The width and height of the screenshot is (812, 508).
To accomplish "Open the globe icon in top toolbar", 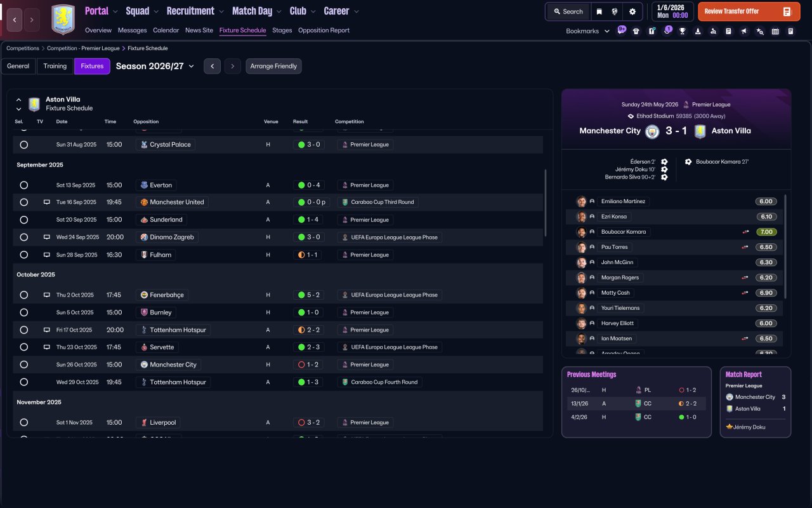I will [615, 11].
